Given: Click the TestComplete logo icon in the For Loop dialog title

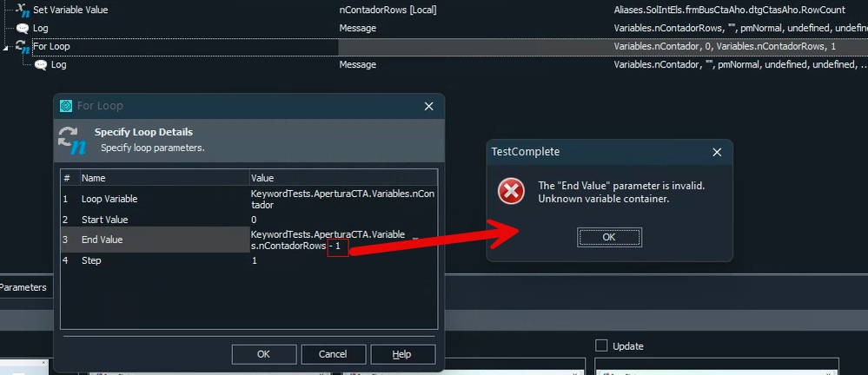Looking at the screenshot, I should pos(66,106).
